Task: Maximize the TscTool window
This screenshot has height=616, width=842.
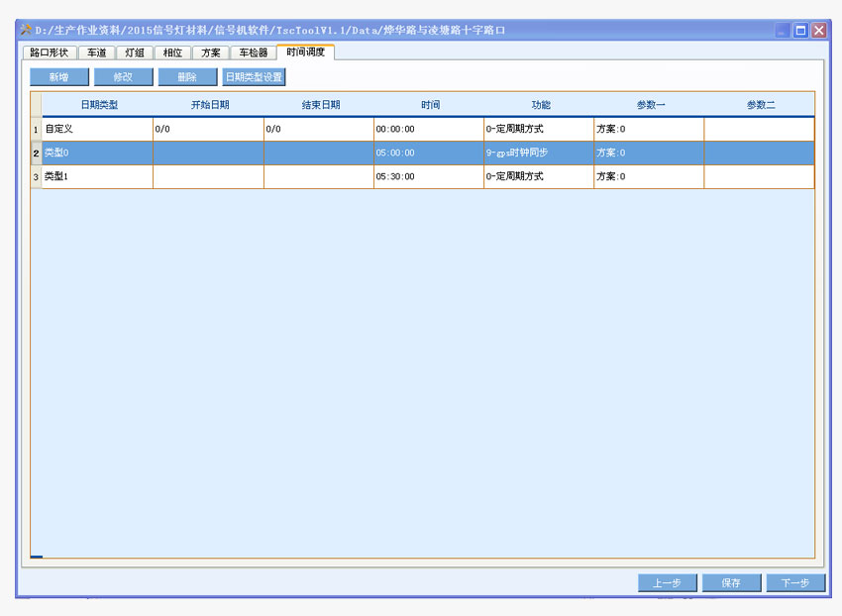Action: pyautogui.click(x=800, y=31)
